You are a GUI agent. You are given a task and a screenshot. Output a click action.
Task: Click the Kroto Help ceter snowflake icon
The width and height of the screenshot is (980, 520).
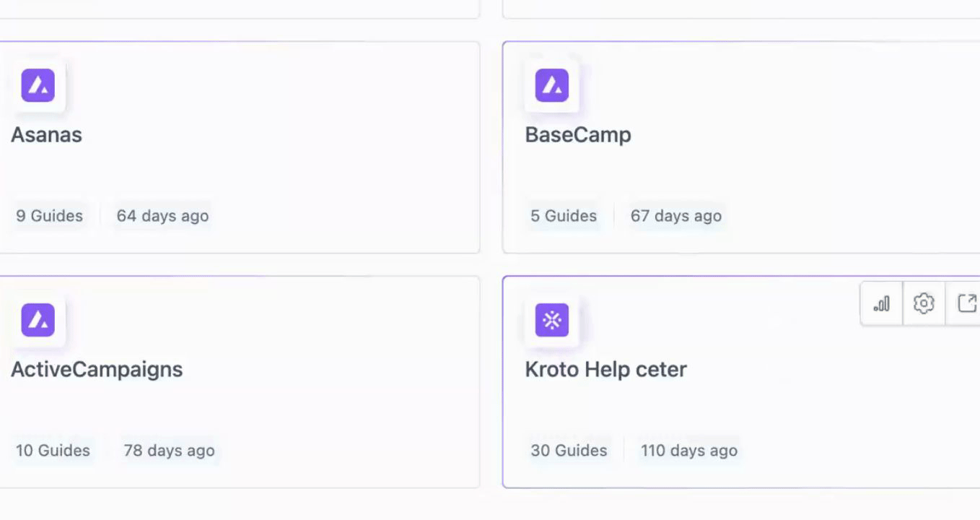(x=552, y=320)
